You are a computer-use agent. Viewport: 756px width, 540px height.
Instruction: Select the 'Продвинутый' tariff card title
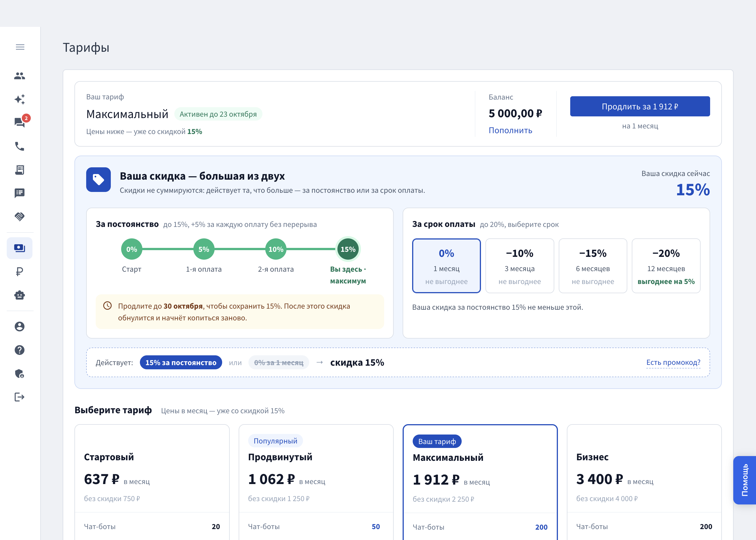pyautogui.click(x=280, y=457)
